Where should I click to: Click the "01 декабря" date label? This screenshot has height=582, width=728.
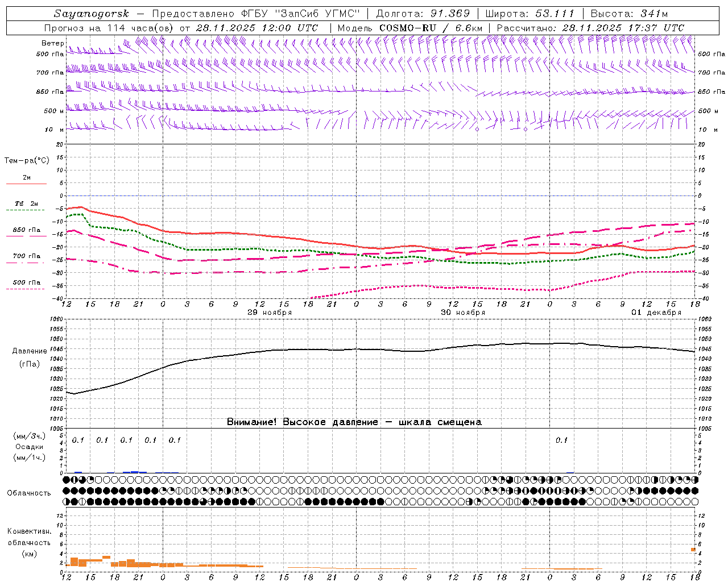point(656,313)
